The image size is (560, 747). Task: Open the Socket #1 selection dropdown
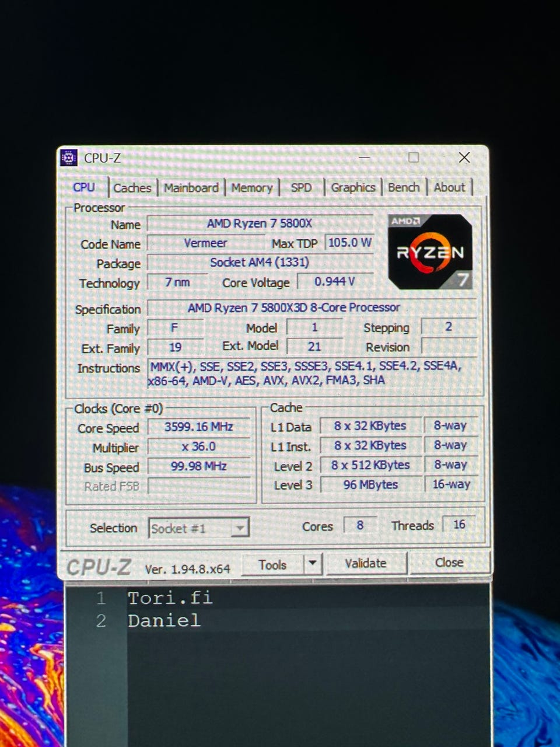[199, 528]
